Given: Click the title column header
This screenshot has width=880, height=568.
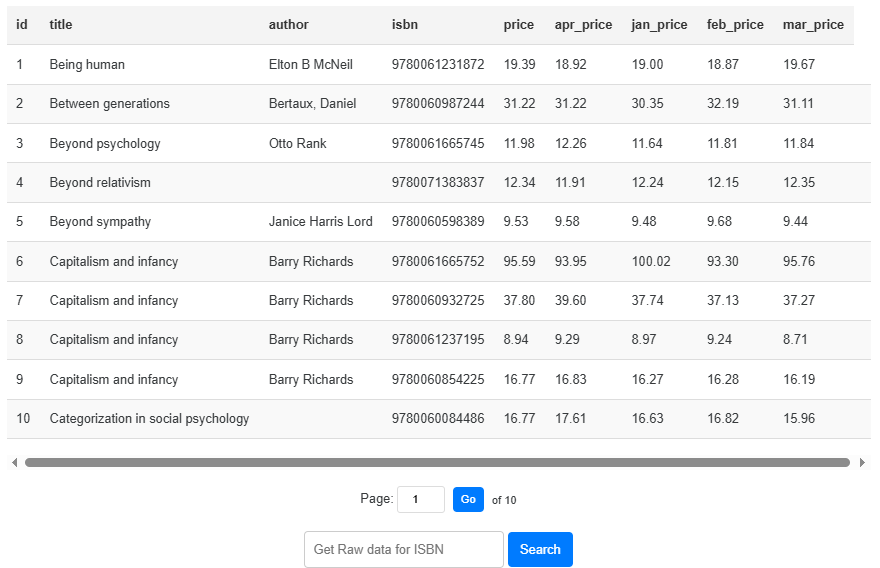Looking at the screenshot, I should click(x=61, y=25).
